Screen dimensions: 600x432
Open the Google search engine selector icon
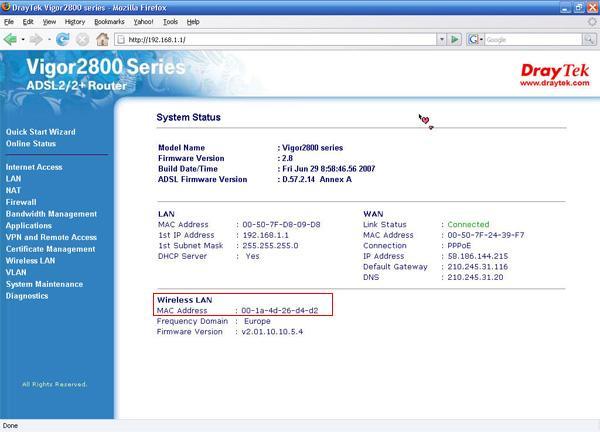[x=475, y=39]
